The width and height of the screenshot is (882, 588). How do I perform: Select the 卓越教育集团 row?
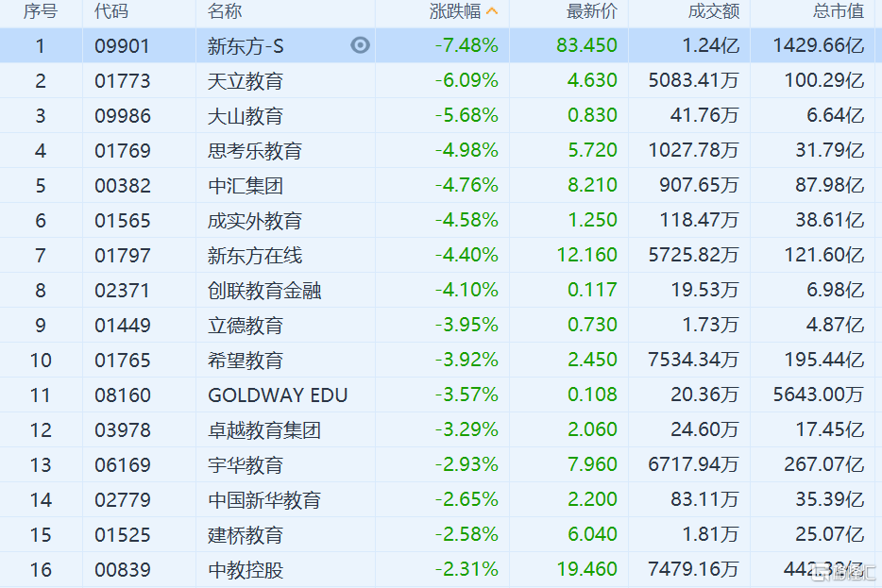click(264, 430)
